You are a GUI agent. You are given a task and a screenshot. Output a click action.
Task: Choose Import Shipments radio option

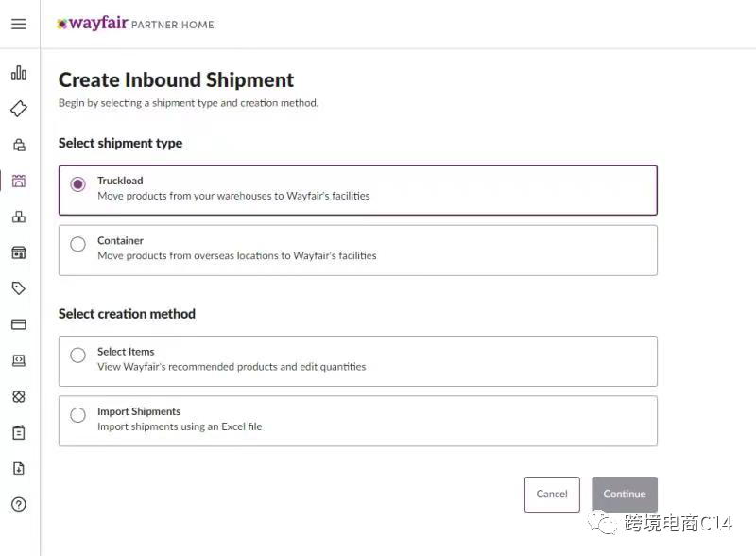(x=78, y=415)
